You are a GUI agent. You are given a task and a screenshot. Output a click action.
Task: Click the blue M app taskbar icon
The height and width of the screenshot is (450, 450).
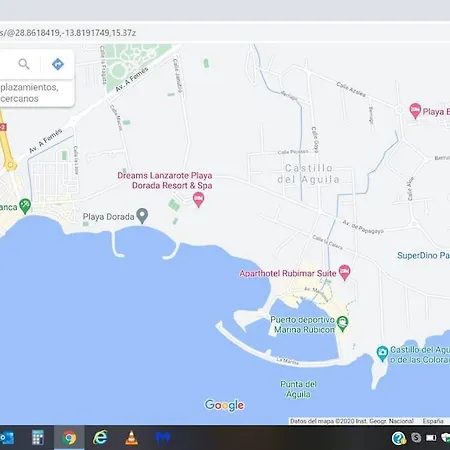(x=163, y=437)
